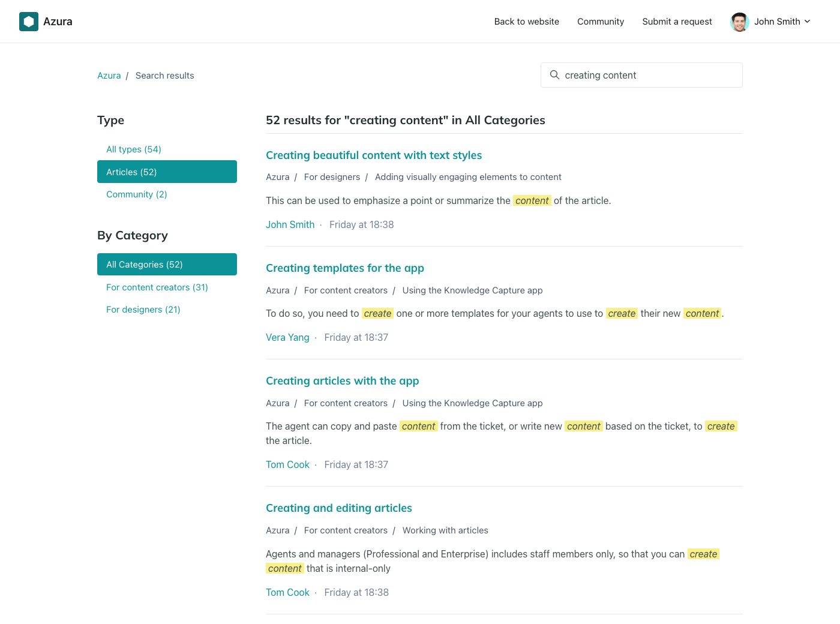840x624 pixels.
Task: Filter by For designers (21) category
Action: click(x=143, y=310)
